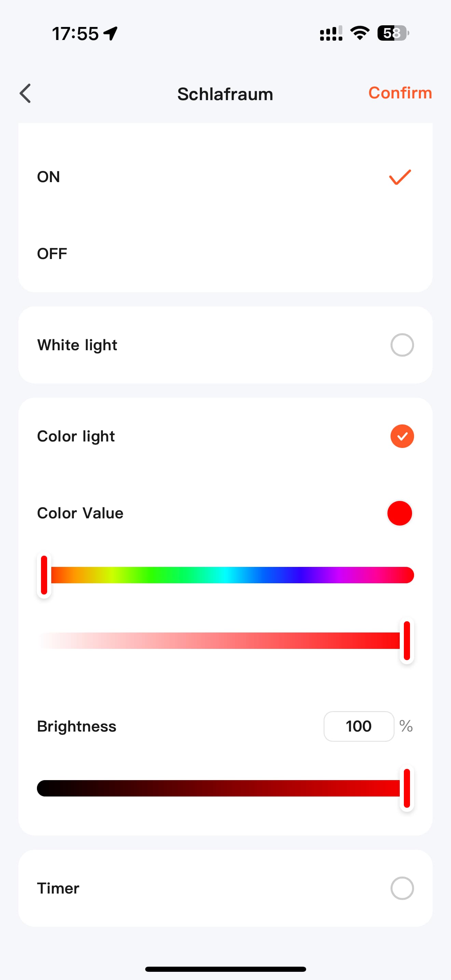Tap the Wi-Fi status icon

point(360,33)
